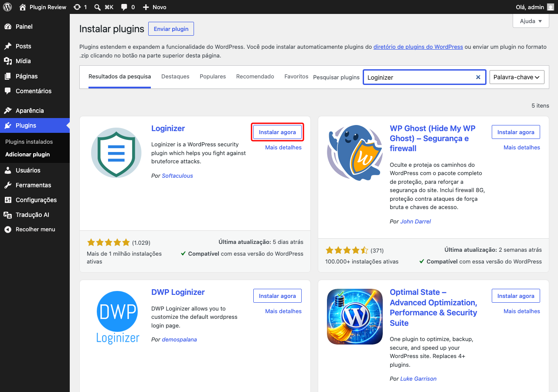Screen dimensions: 558x392
Task: Click the Páginas sidebar icon
Action: click(8, 76)
